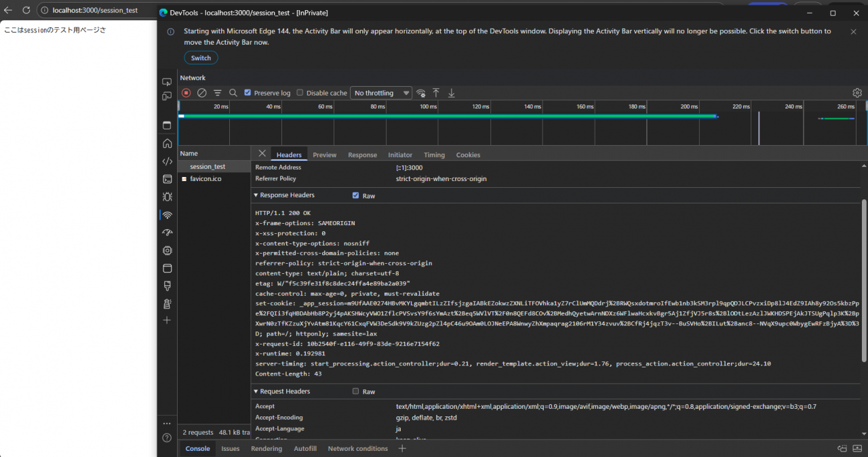Clear the network log

pyautogui.click(x=201, y=93)
